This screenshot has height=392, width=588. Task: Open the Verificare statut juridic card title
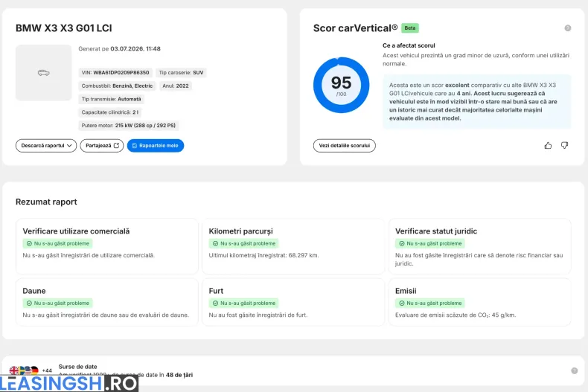[436, 231]
